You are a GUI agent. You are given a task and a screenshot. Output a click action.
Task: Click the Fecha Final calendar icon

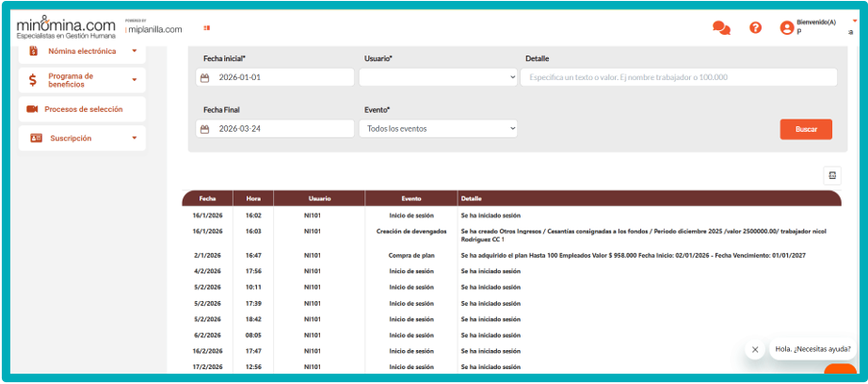pos(204,128)
